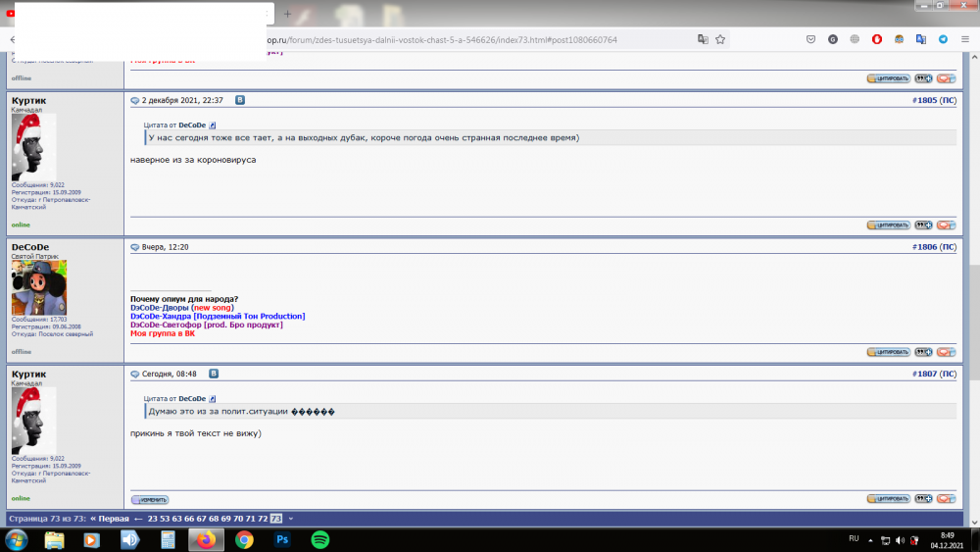Click the scrollbar down arrow
This screenshot has height=552, width=980.
pos(974,523)
